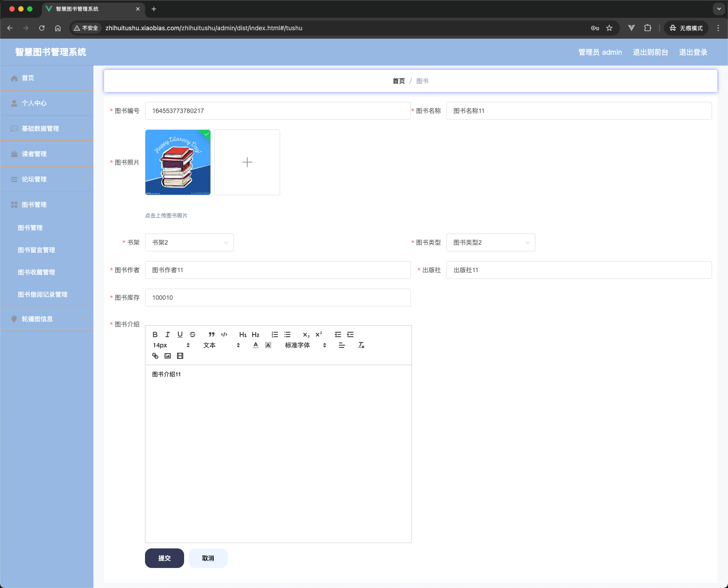Click 退出登录 in header
728x588 pixels.
click(x=693, y=52)
